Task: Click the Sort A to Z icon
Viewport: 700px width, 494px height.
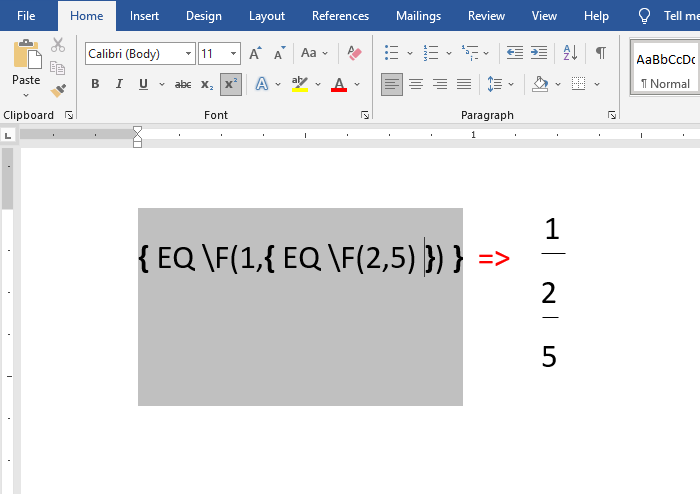Action: point(570,53)
